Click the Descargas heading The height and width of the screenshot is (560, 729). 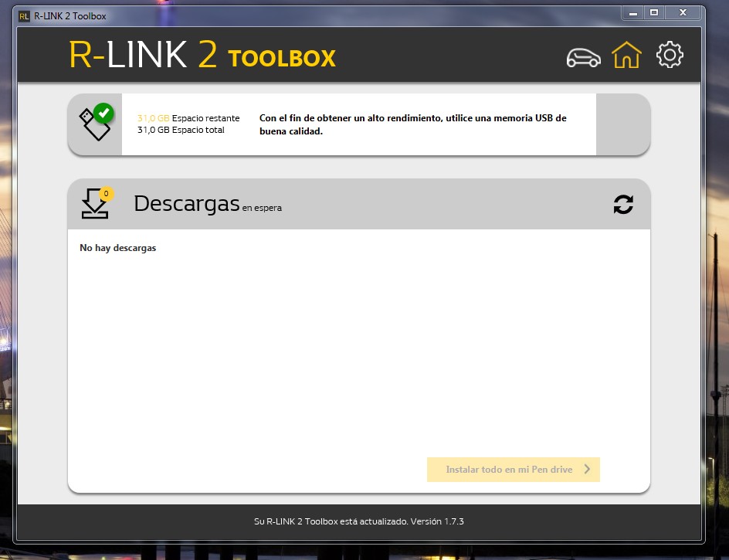tap(186, 203)
